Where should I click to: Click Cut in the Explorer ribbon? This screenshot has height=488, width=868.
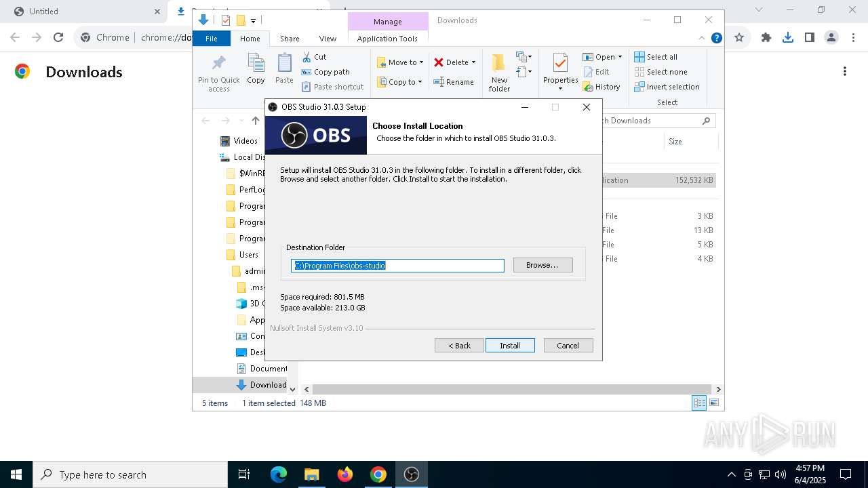click(x=314, y=57)
